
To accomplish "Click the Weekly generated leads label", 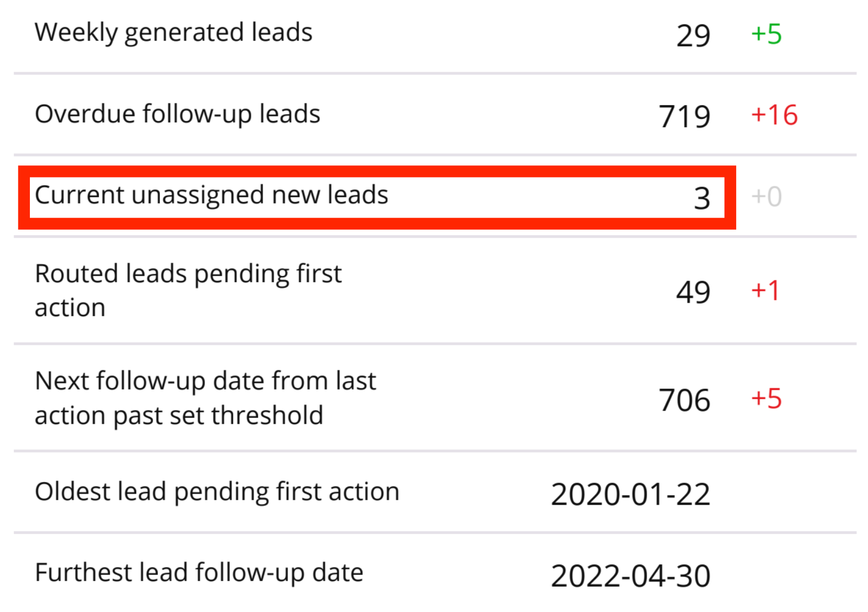I will point(173,33).
